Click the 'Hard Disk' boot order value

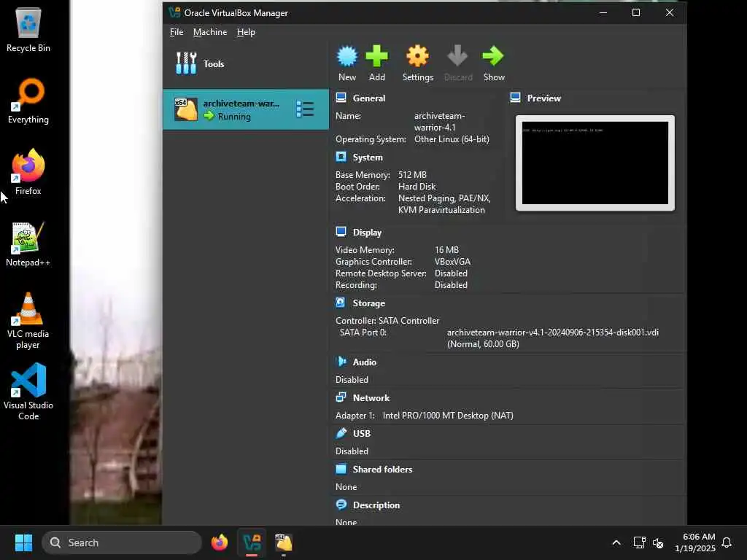click(417, 186)
